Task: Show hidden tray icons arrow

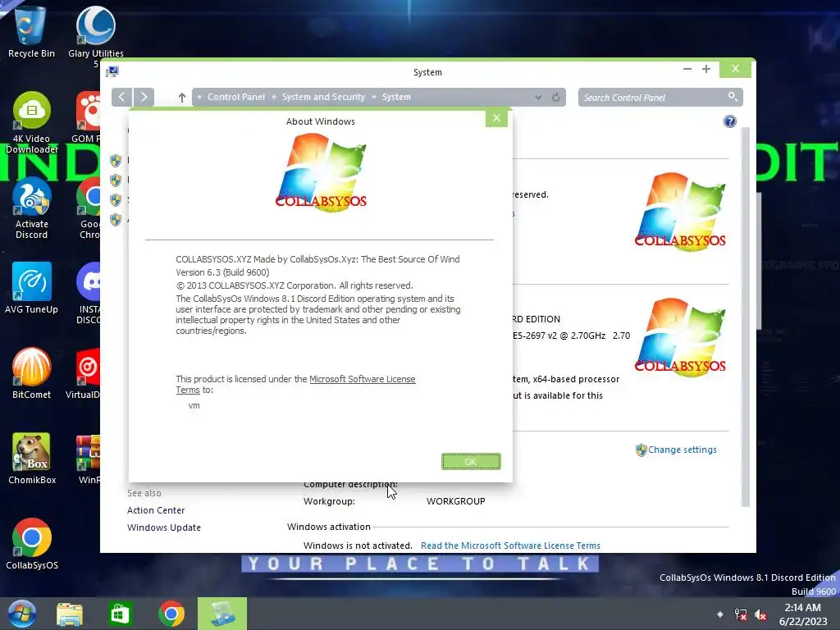Action: [720, 614]
